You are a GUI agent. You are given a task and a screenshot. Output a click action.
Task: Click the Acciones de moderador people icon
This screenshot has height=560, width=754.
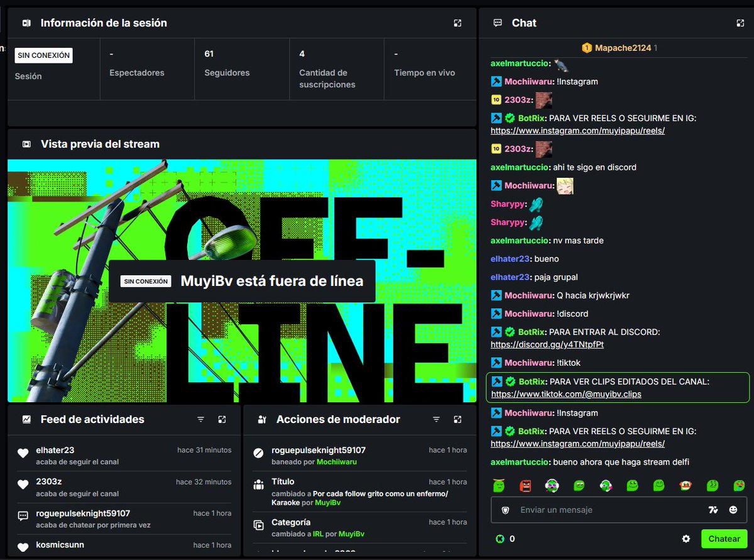262,419
